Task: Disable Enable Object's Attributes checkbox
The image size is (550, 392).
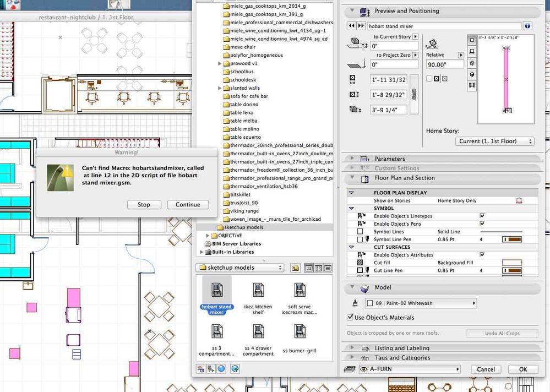Action: pos(482,255)
